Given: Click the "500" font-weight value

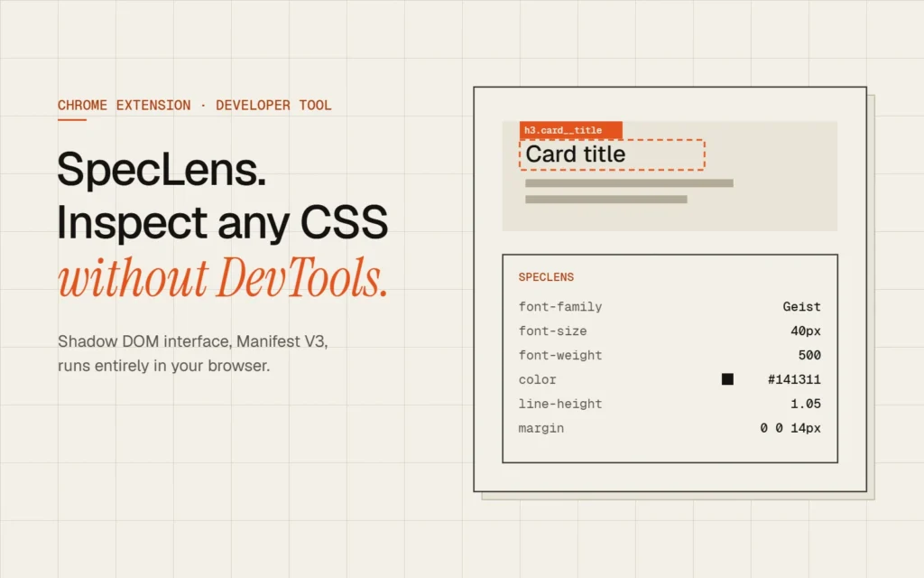Looking at the screenshot, I should [809, 355].
